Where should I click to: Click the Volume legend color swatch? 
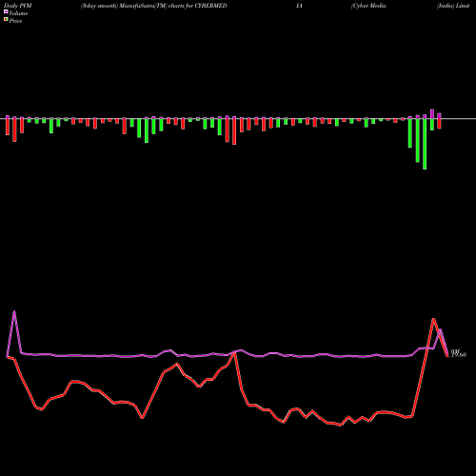click(6, 12)
